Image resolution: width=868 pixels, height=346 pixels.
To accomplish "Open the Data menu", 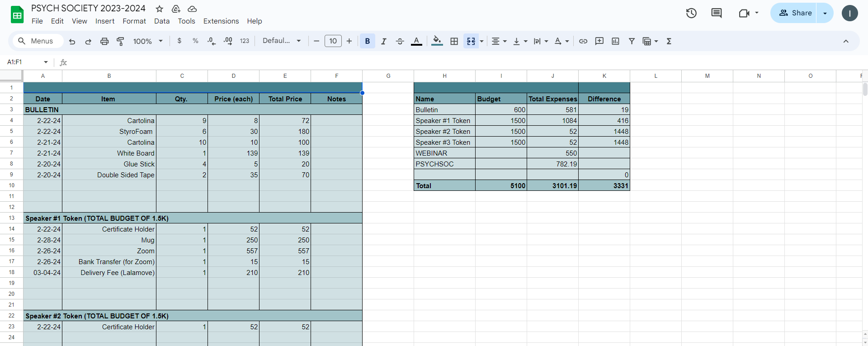I will click(162, 21).
